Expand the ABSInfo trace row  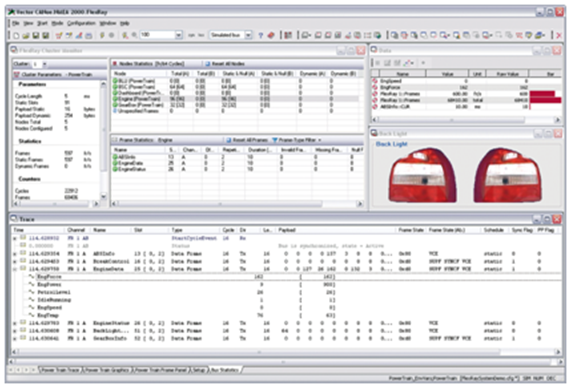tap(15, 254)
